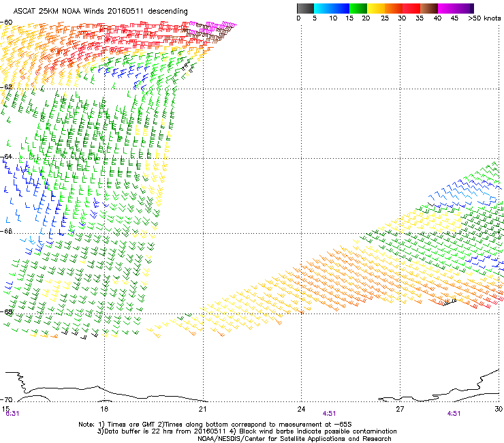Click the '45' knots legend label
This screenshot has width=504, height=443.
[454, 18]
